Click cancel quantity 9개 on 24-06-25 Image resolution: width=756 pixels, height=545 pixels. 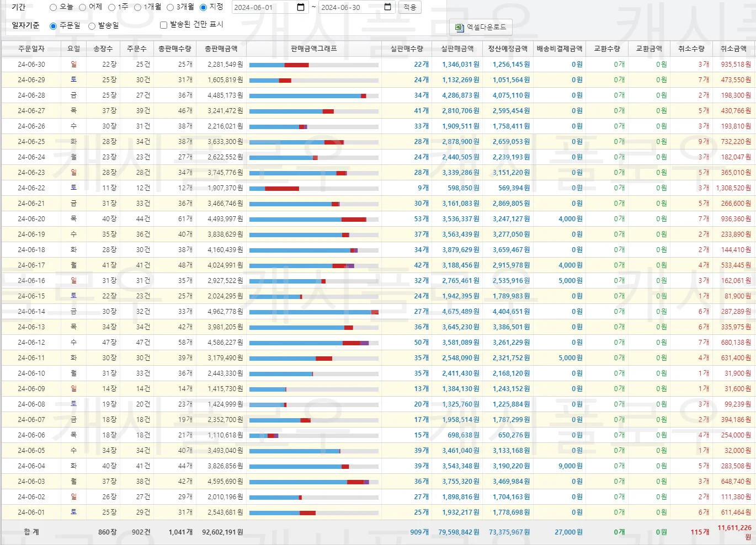click(x=704, y=142)
